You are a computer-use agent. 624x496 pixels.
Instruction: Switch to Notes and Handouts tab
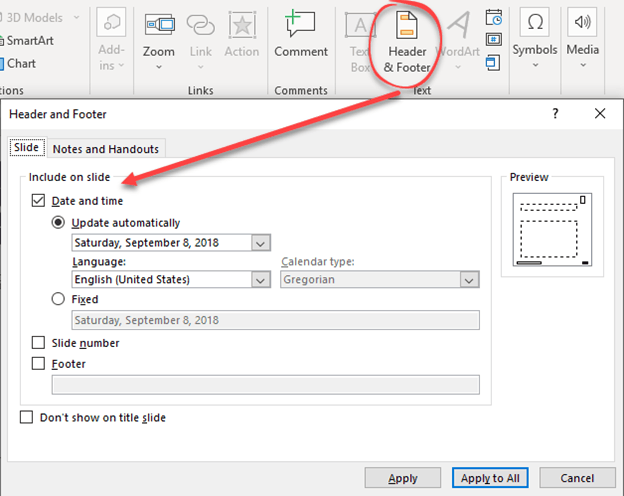coord(105,149)
